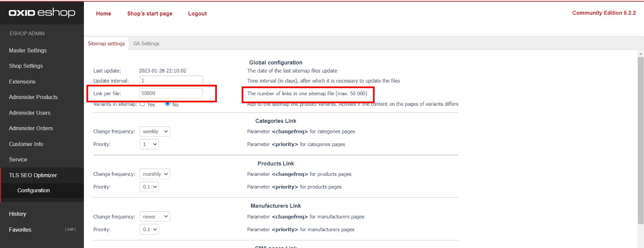Screen dimensions: 644x248
Task: Open the Shop's start page
Action: point(149,13)
